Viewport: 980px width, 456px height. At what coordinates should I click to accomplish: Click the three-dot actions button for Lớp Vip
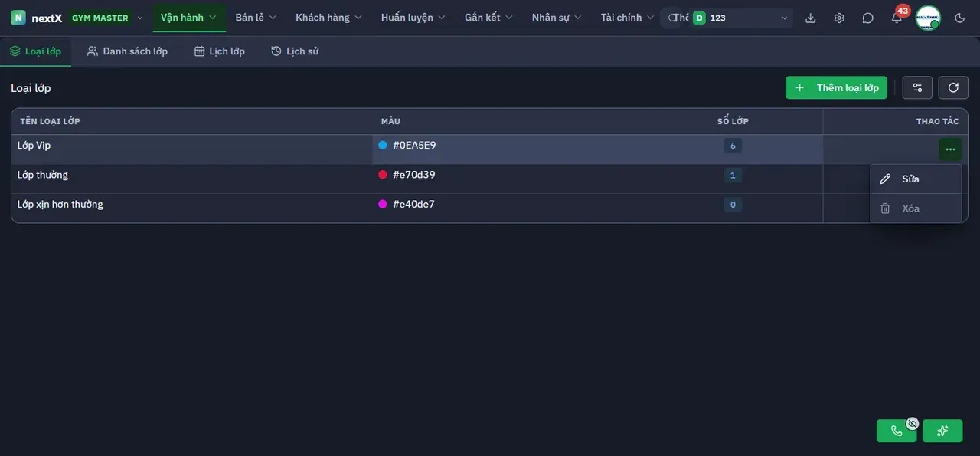click(950, 149)
